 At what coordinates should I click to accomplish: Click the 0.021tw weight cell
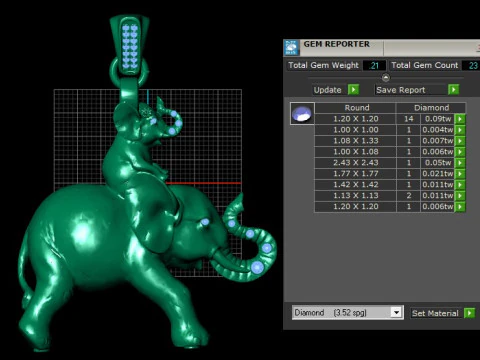pos(438,174)
